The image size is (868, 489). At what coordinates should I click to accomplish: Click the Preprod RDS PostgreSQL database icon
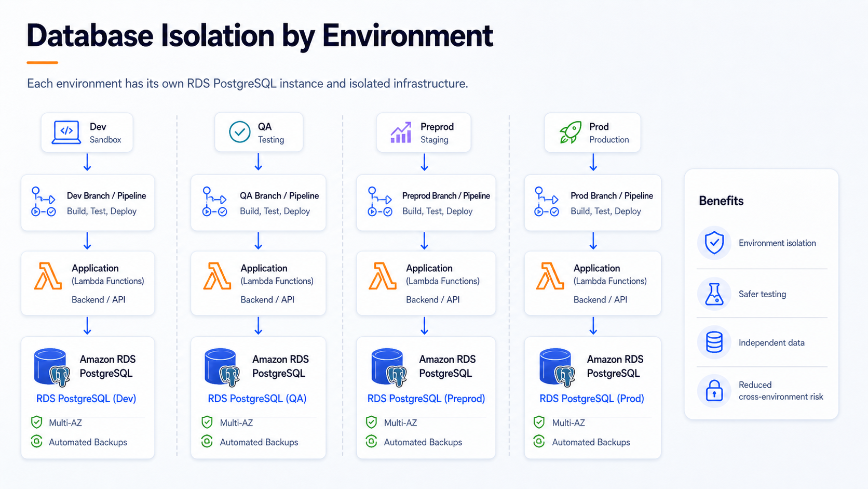click(x=389, y=367)
